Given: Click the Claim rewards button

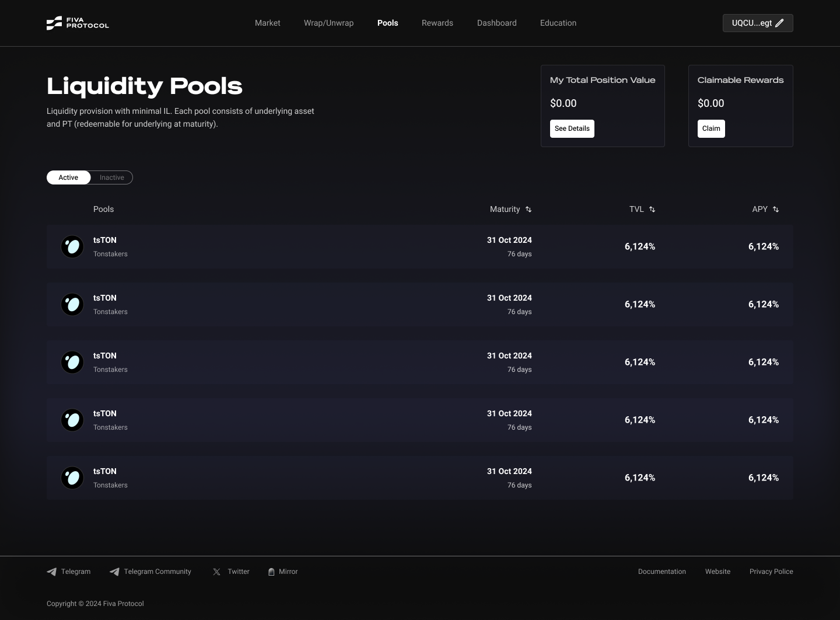Looking at the screenshot, I should tap(711, 128).
